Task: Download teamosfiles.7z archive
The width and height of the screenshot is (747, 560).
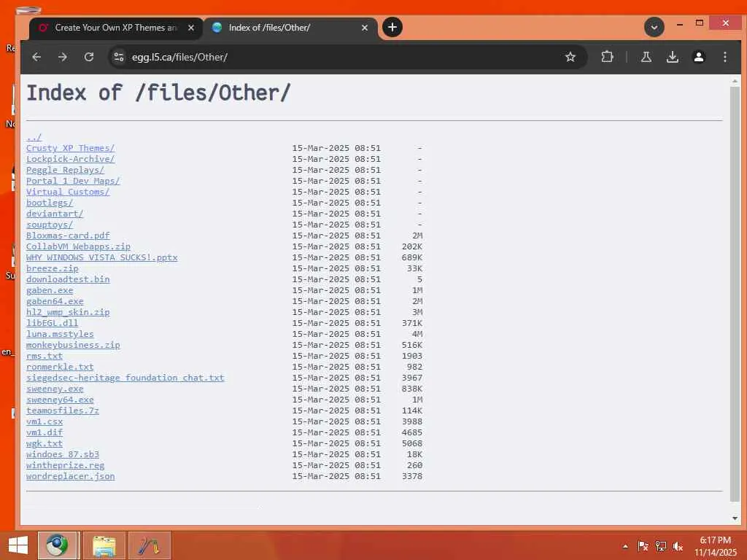Action: [x=63, y=411]
